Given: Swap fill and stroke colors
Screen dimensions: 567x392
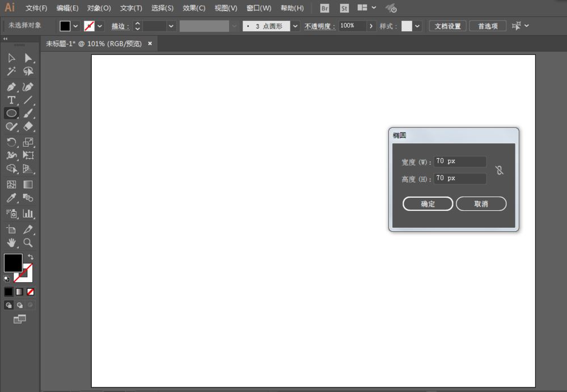Looking at the screenshot, I should point(32,257).
